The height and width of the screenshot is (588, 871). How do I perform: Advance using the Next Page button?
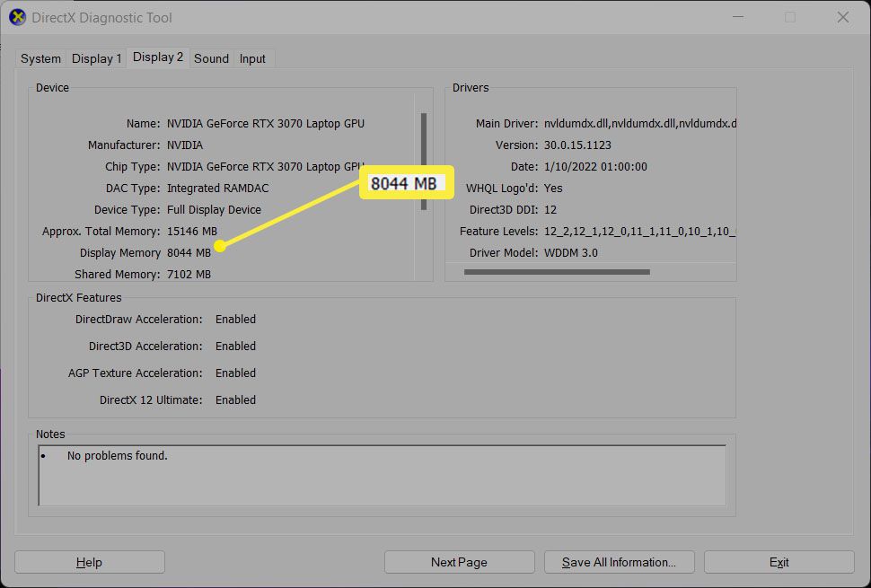click(x=459, y=561)
